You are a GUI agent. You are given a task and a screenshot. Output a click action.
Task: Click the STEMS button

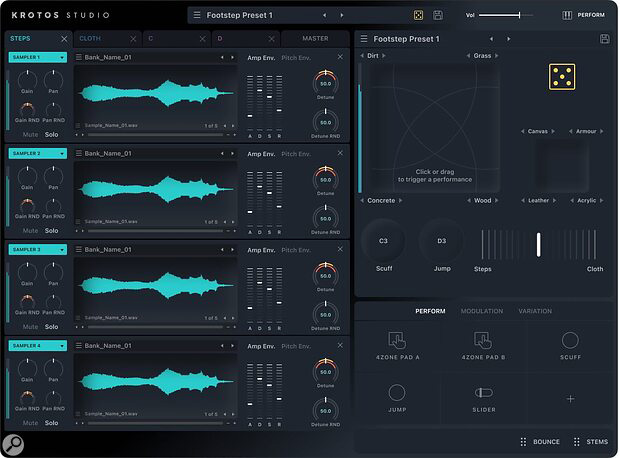(x=597, y=442)
